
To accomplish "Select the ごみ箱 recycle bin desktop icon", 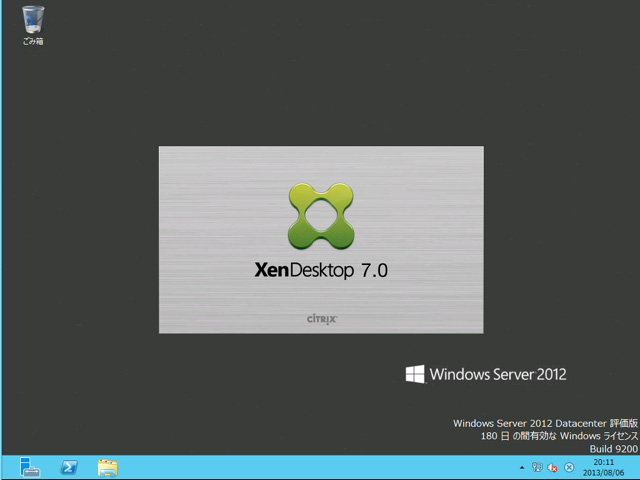I will pyautogui.click(x=33, y=25).
